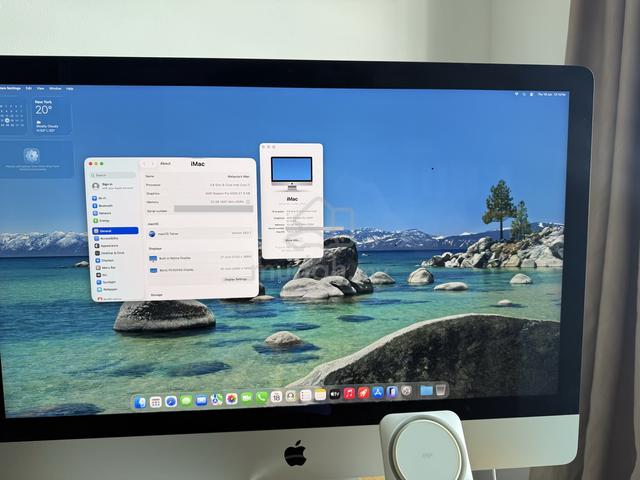Screen dimensions: 640x480
Task: Open the Help menu
Action: coord(70,89)
